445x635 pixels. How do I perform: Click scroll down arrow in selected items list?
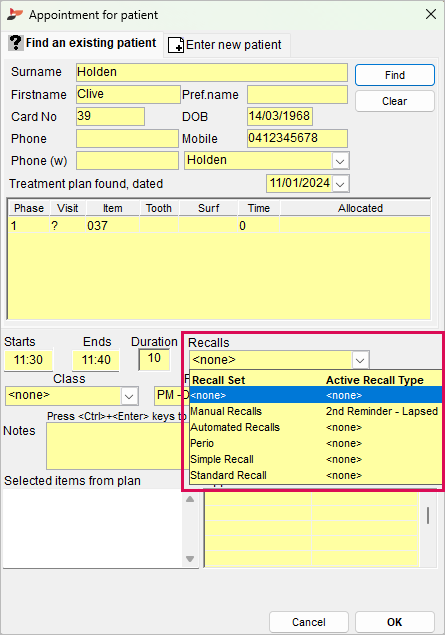(190, 559)
